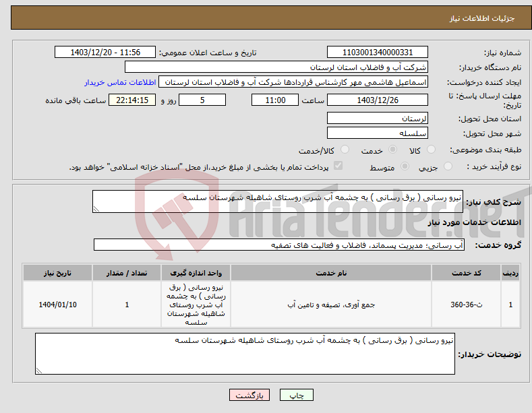Click the گروه خدمت field
The image size is (532, 413).
coord(279,245)
